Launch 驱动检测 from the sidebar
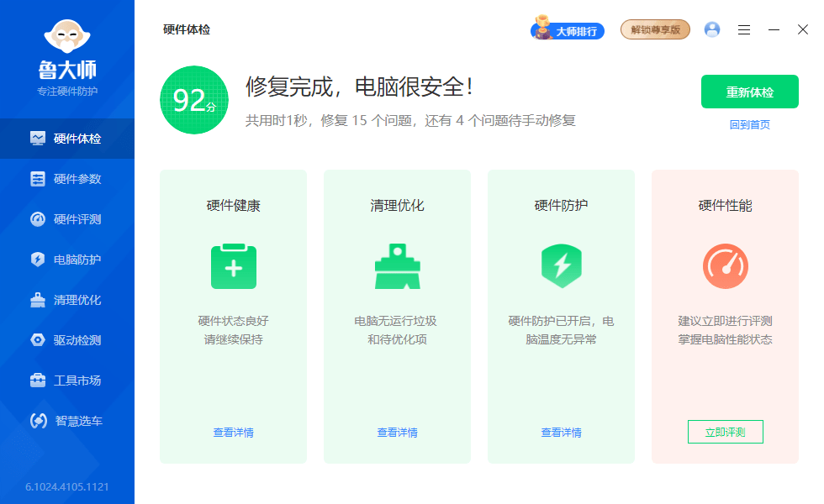The image size is (824, 504). [x=67, y=340]
